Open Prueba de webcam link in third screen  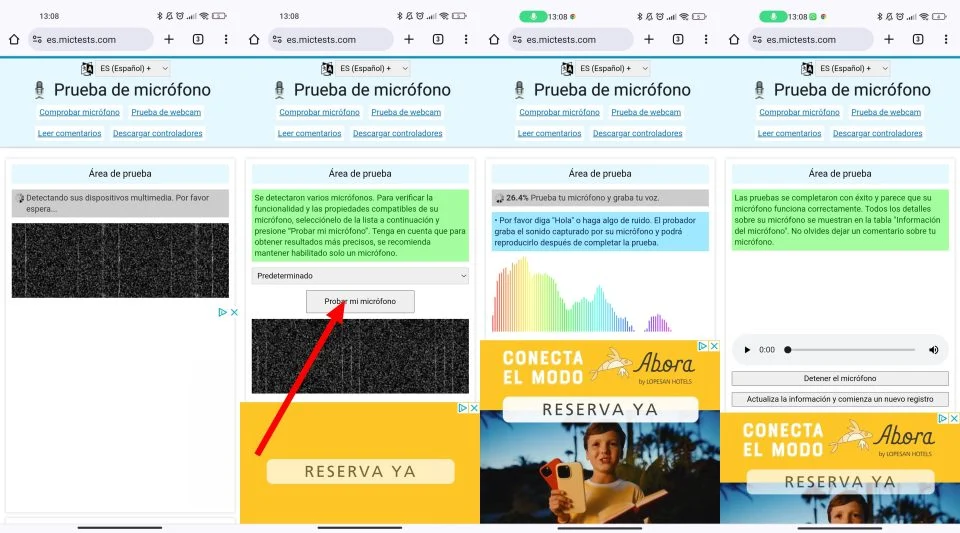point(646,112)
